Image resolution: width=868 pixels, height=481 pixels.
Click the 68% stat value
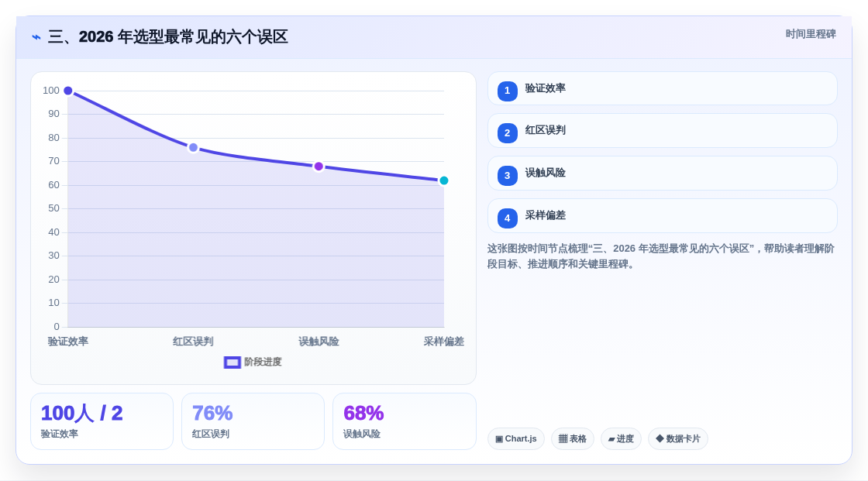click(363, 414)
